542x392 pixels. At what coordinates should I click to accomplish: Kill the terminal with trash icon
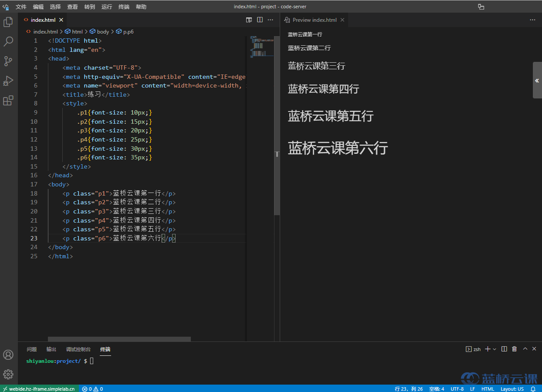pyautogui.click(x=515, y=349)
